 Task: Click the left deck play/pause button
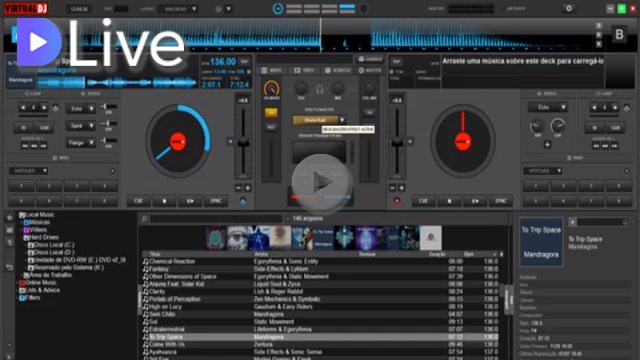coord(190,201)
